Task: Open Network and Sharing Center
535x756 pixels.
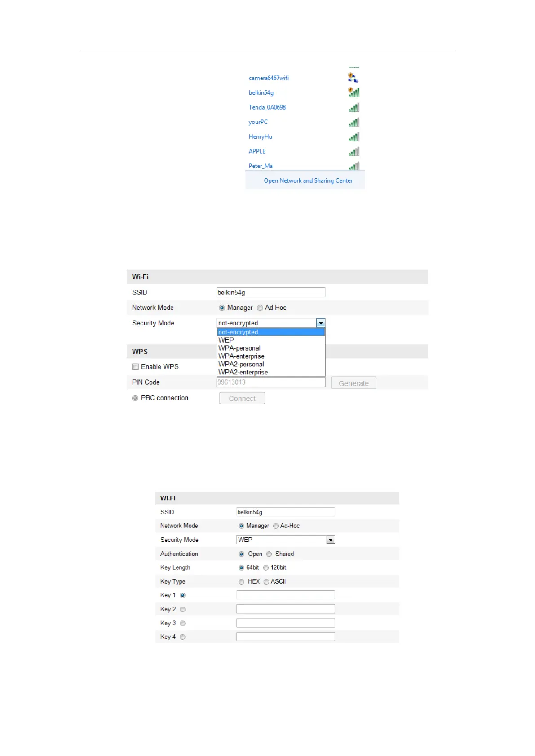Action: [x=308, y=180]
